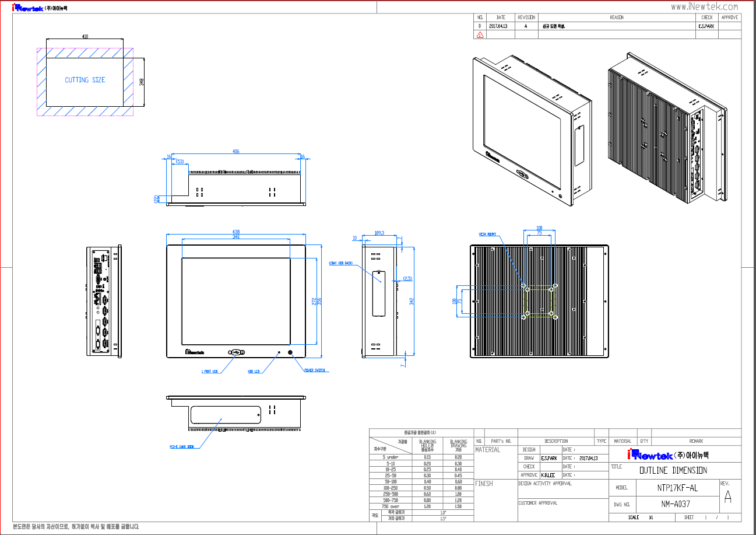Screen dimensions: 756x535
Task: Click the (53) dimension on the top view
Action: (x=180, y=161)
